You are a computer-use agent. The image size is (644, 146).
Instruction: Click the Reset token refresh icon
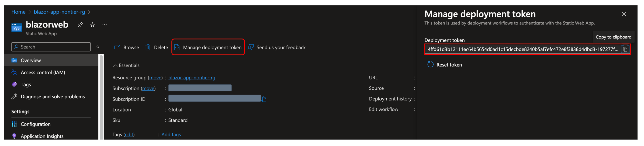point(430,65)
